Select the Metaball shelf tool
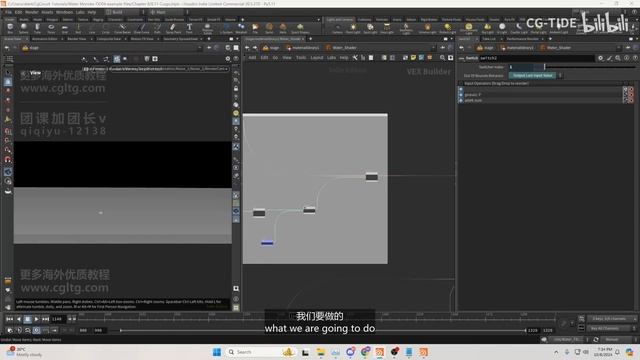Image resolution: width=640 pixels, height=360 pixels. click(241, 28)
